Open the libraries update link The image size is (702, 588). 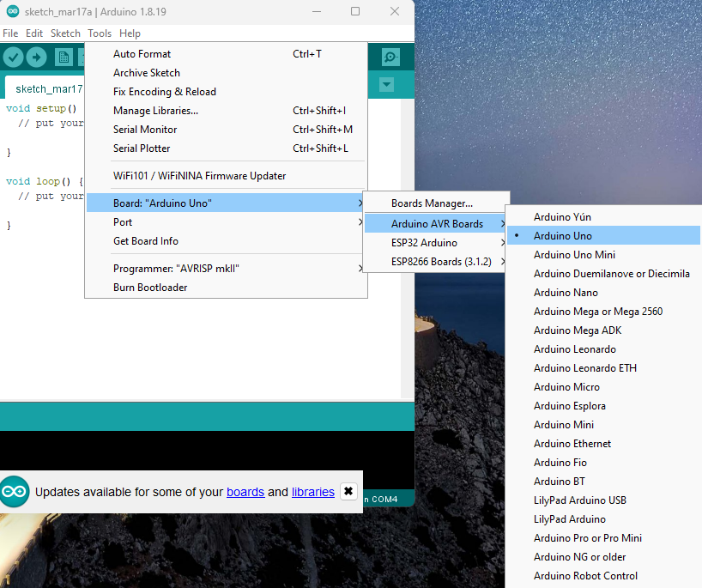[x=313, y=492]
